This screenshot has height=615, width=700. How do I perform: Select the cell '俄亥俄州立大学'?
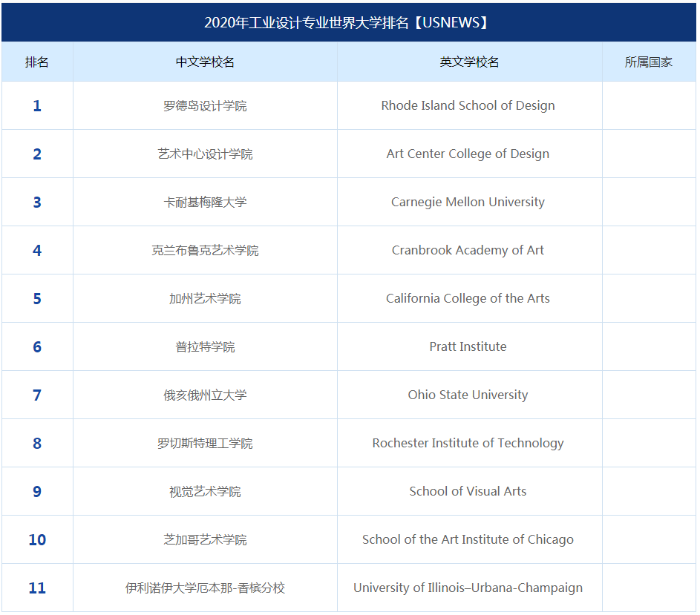205,395
